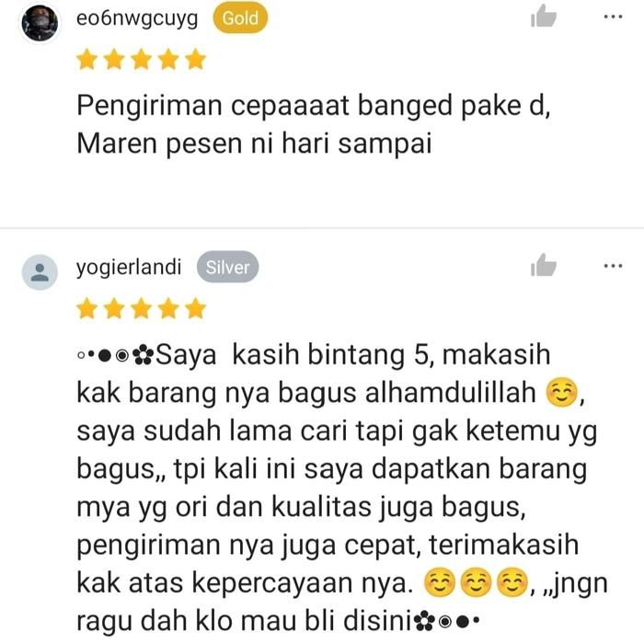This screenshot has width=644, height=644.
Task: Open the eo6nwgcuyg username profile
Action: (x=137, y=19)
